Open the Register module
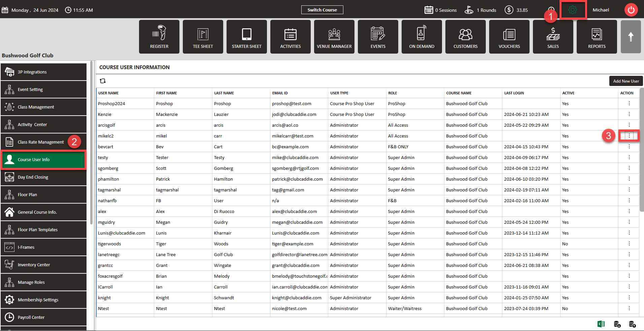This screenshot has height=331, width=644. [x=159, y=37]
